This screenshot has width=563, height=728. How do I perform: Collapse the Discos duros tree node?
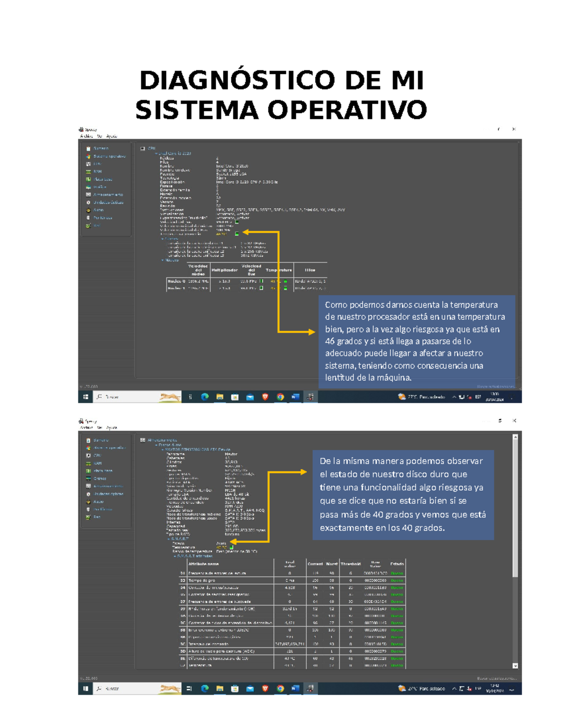tap(157, 445)
